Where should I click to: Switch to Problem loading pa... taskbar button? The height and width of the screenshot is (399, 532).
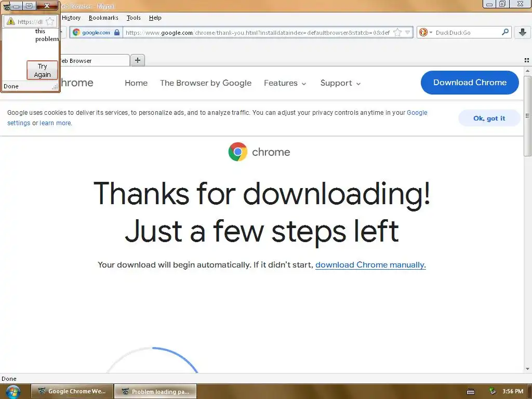coord(155,391)
